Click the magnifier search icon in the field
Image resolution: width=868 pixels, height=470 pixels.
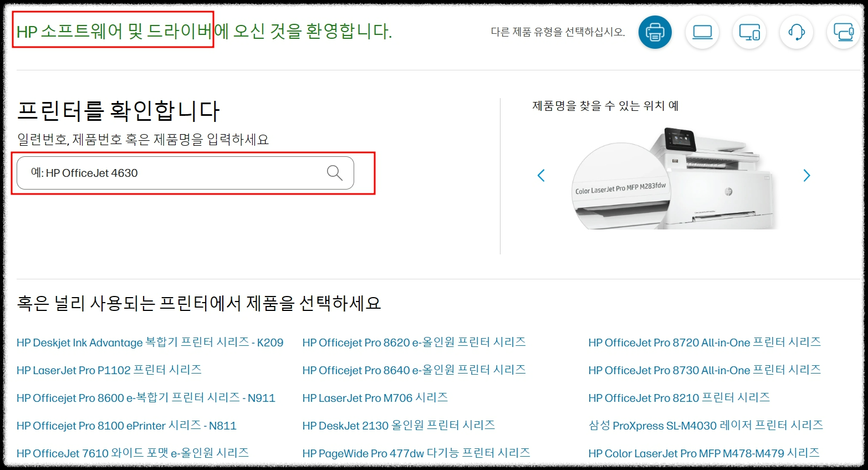coord(334,173)
